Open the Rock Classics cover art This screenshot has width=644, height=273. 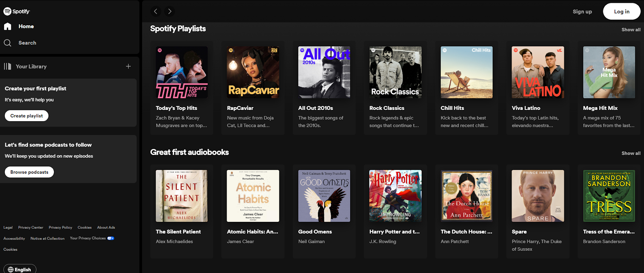pos(396,72)
